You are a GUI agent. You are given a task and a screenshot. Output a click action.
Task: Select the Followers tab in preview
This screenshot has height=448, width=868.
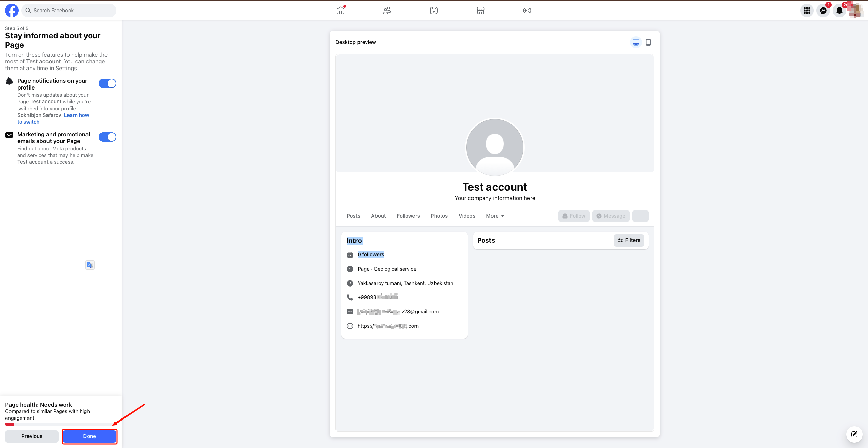point(408,216)
